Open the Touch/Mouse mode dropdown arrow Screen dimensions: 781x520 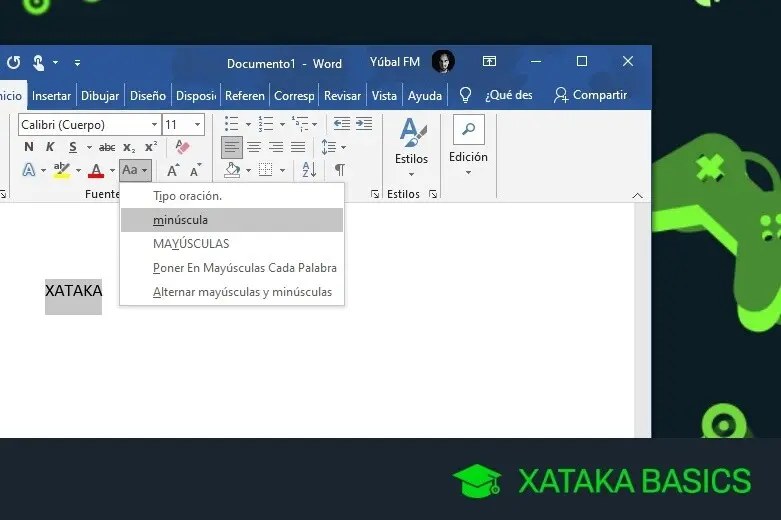click(55, 63)
